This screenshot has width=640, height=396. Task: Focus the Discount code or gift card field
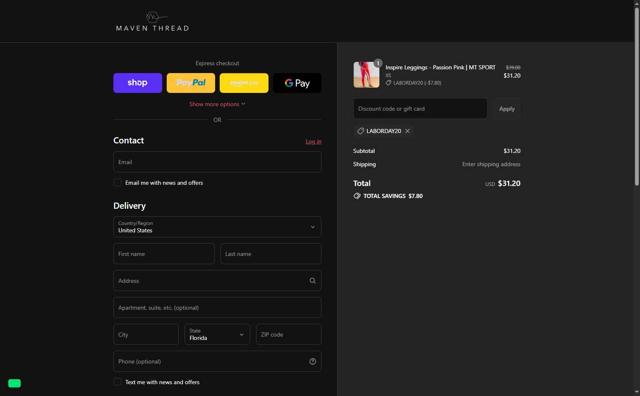pos(420,109)
